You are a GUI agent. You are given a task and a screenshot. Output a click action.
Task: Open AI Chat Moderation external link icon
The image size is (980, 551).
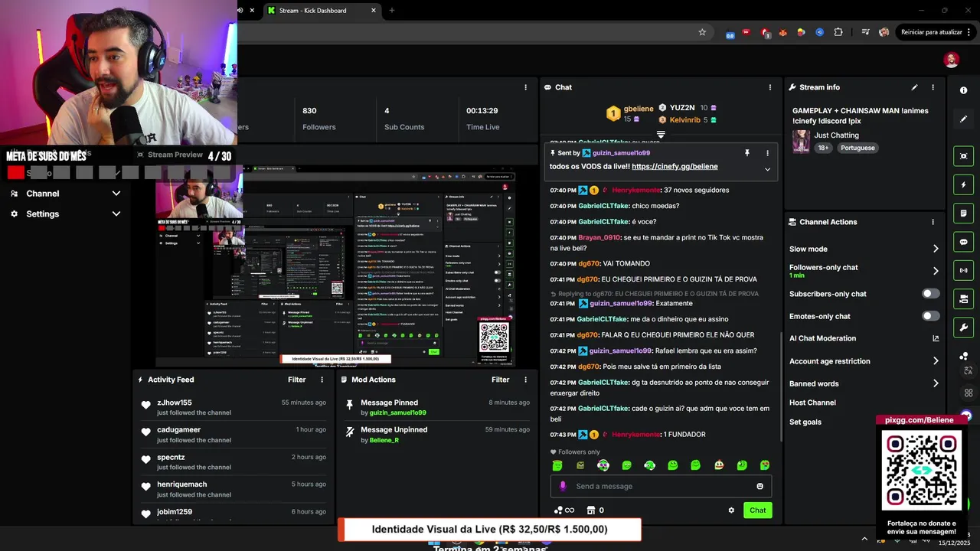(935, 338)
